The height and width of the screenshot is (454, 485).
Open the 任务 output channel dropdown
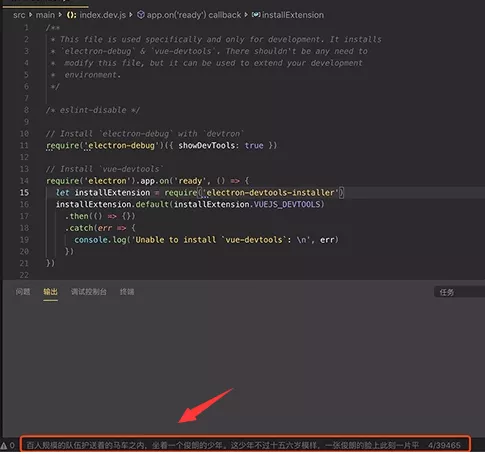459,292
